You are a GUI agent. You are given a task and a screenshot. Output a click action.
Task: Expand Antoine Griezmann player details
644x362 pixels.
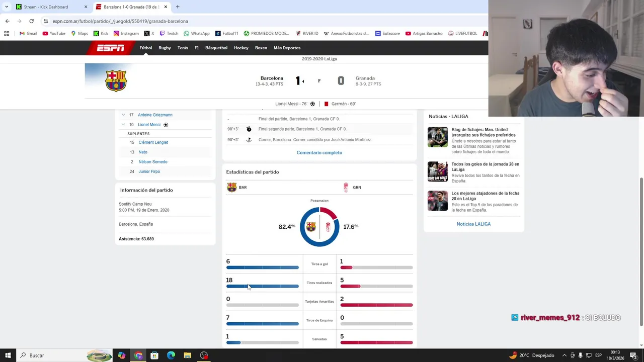[123, 115]
